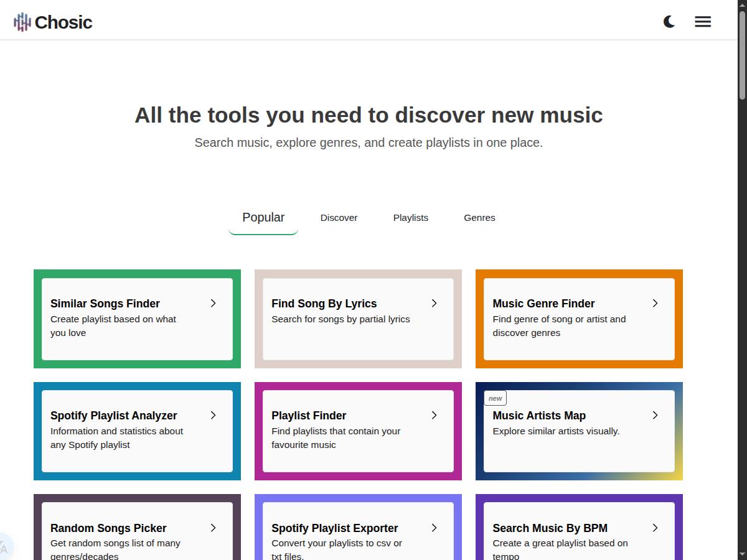747x560 pixels.
Task: Open the Spotify Playlist Exporter title link
Action: [x=334, y=528]
